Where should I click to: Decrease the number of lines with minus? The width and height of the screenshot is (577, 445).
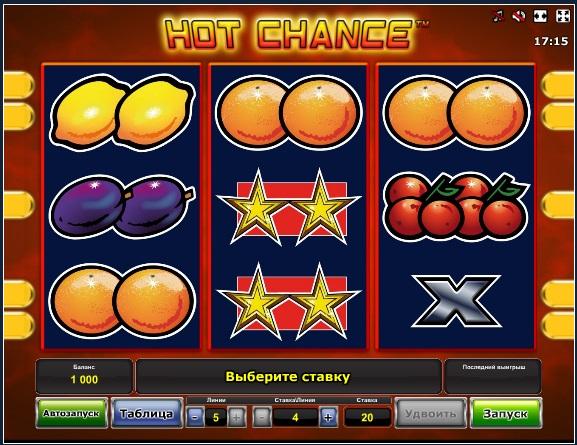(195, 417)
